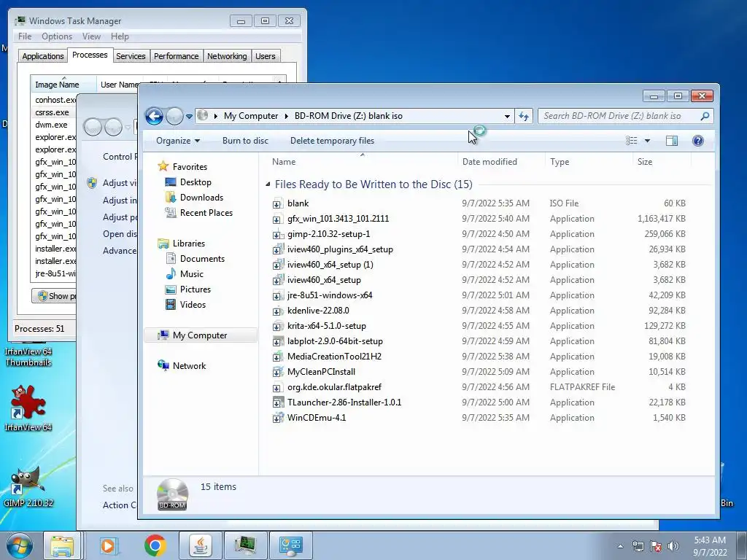Open Libraries in navigation pane
This screenshot has width=747, height=560.
click(x=189, y=244)
